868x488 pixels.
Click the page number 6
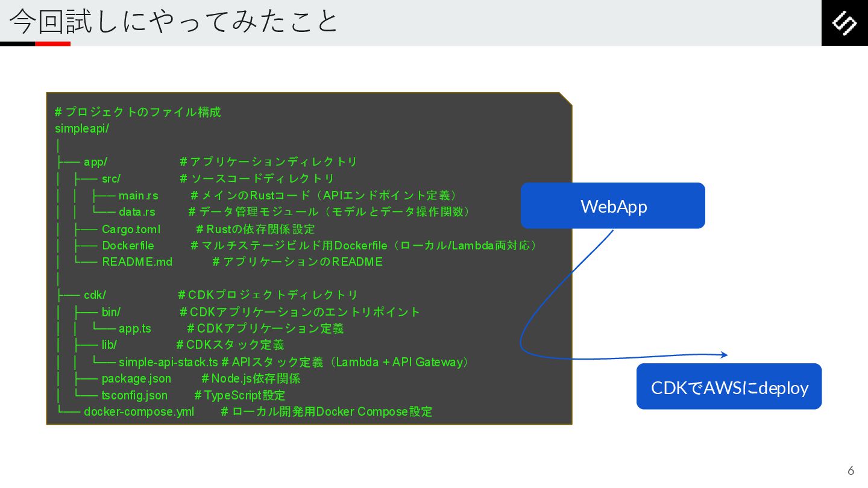[x=851, y=471]
